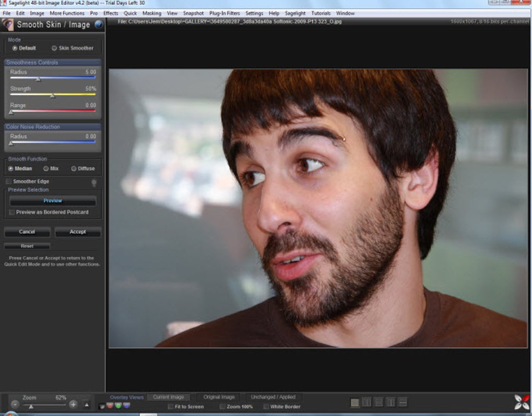Select the fifth layout icon with horizontal divider
532x416 pixels.
(x=403, y=402)
